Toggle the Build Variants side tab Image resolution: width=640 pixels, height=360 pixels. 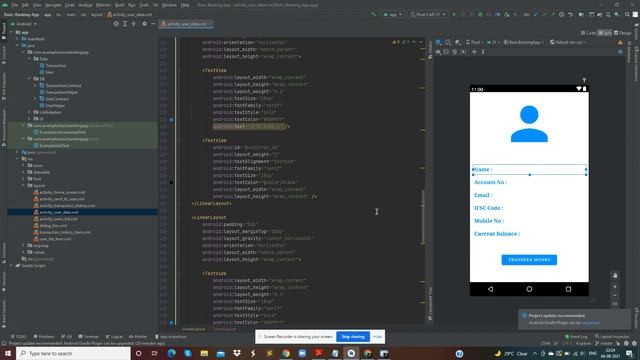(x=4, y=313)
